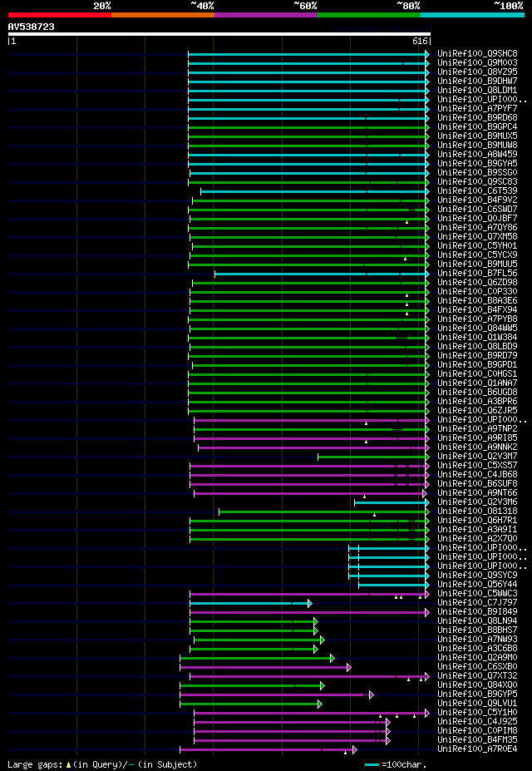Open the UniRef100_A7R0E4 hit

tap(477, 750)
